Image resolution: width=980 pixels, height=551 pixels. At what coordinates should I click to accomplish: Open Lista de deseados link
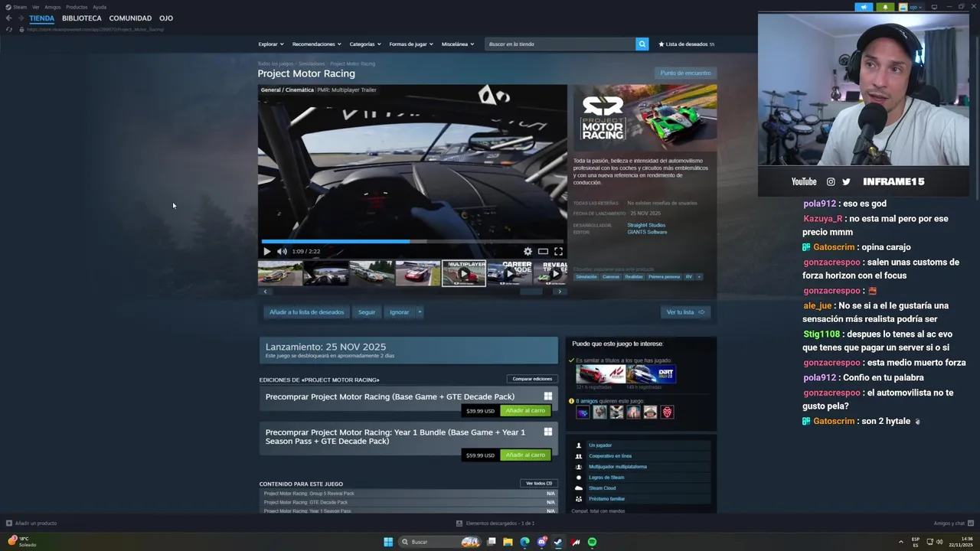[x=686, y=44]
